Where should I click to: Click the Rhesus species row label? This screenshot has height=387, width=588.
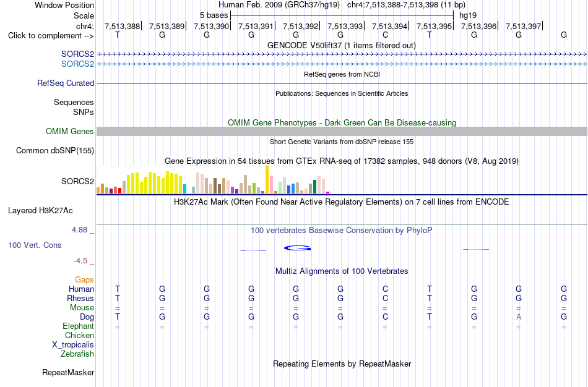(80, 299)
